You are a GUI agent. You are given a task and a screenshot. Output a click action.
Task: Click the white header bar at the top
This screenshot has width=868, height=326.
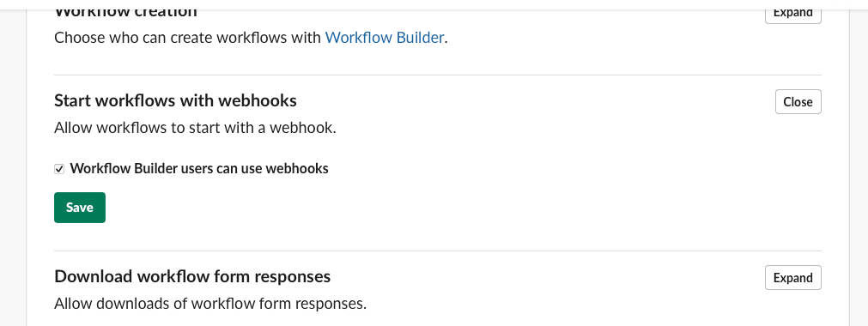point(434,4)
